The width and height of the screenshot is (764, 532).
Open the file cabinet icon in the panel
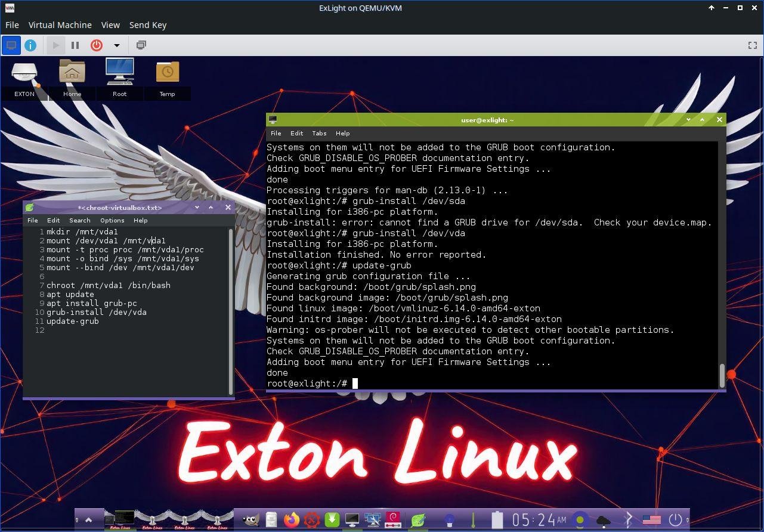[x=271, y=520]
